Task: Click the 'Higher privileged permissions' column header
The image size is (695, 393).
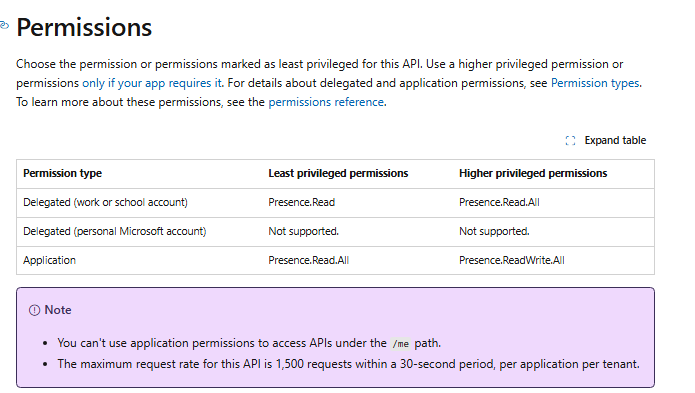Action: [533, 173]
